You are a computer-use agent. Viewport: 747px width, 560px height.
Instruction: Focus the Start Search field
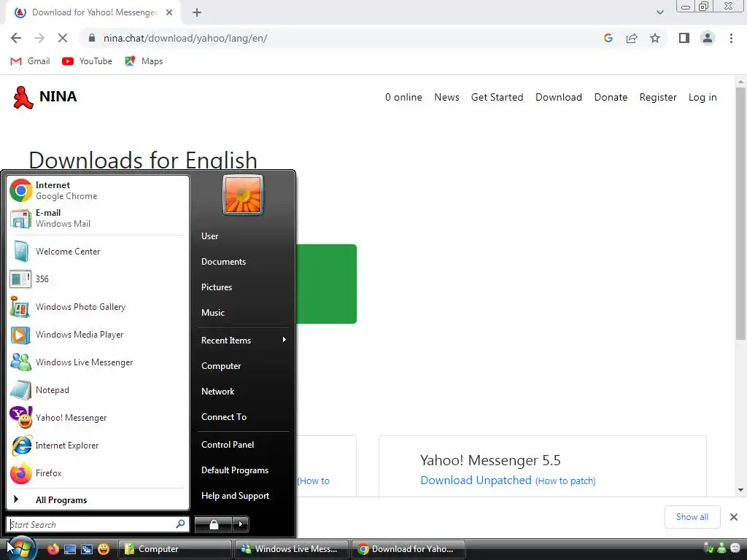pyautogui.click(x=98, y=524)
